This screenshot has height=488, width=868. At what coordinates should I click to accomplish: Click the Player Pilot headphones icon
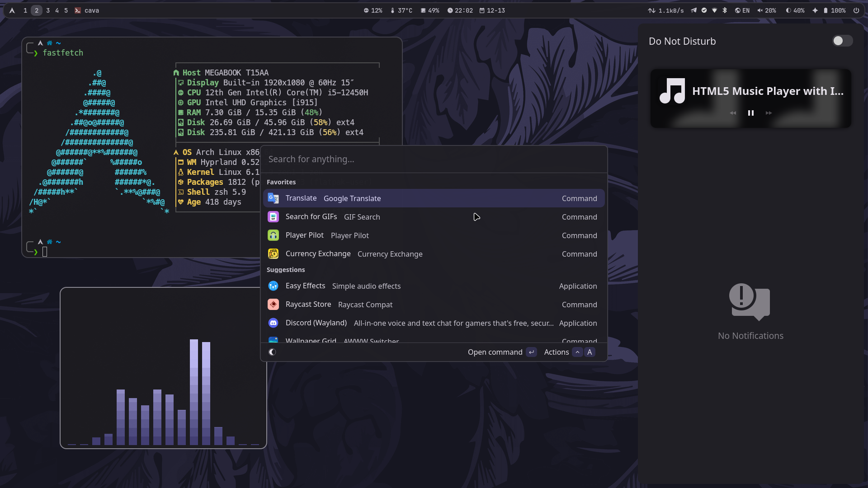(273, 235)
